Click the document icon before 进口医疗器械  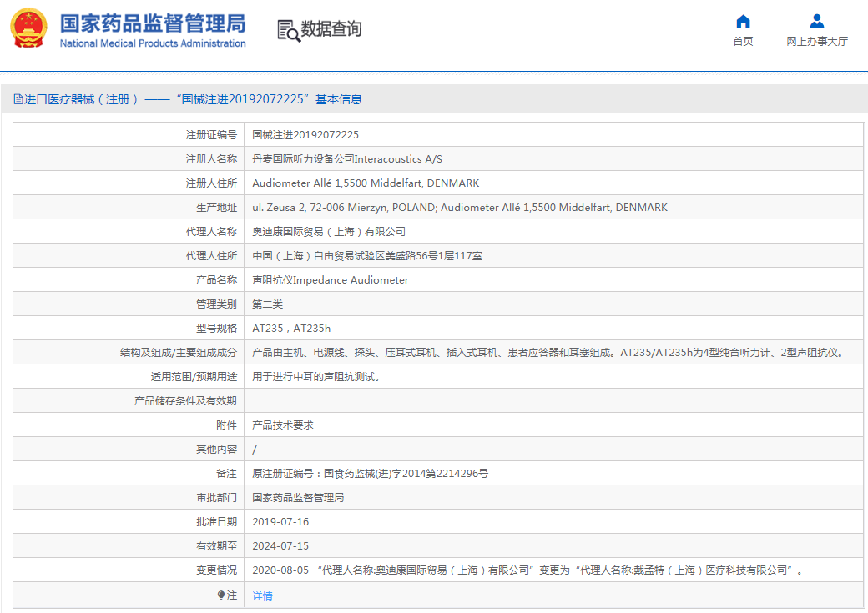pos(18,99)
